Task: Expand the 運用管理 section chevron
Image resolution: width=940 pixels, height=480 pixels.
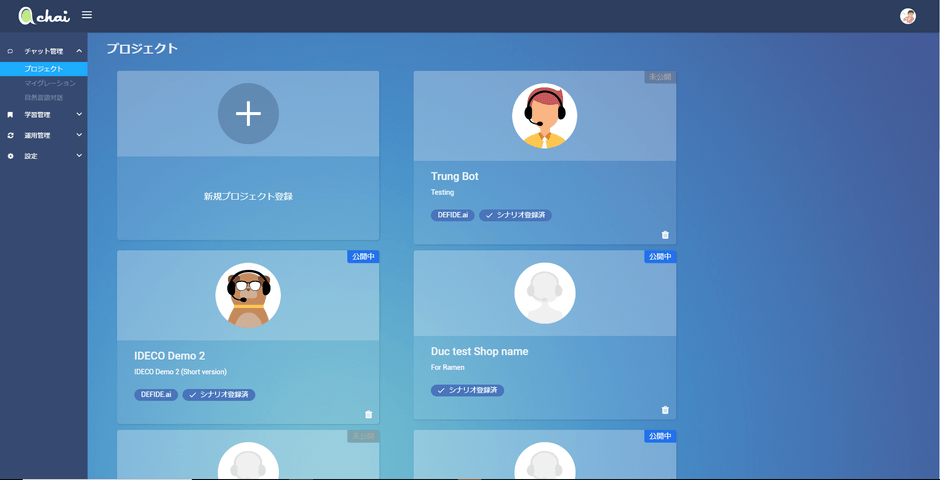Action: [79, 135]
